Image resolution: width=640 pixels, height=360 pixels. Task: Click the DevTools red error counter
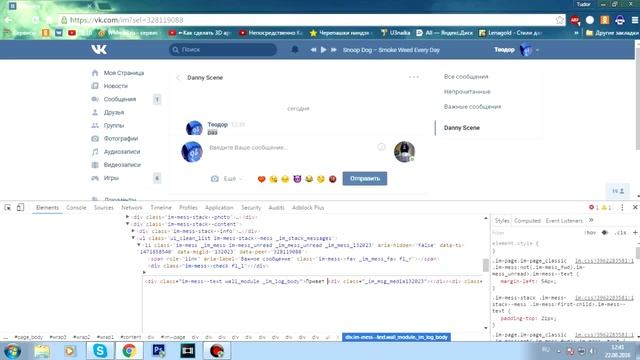pos(593,208)
